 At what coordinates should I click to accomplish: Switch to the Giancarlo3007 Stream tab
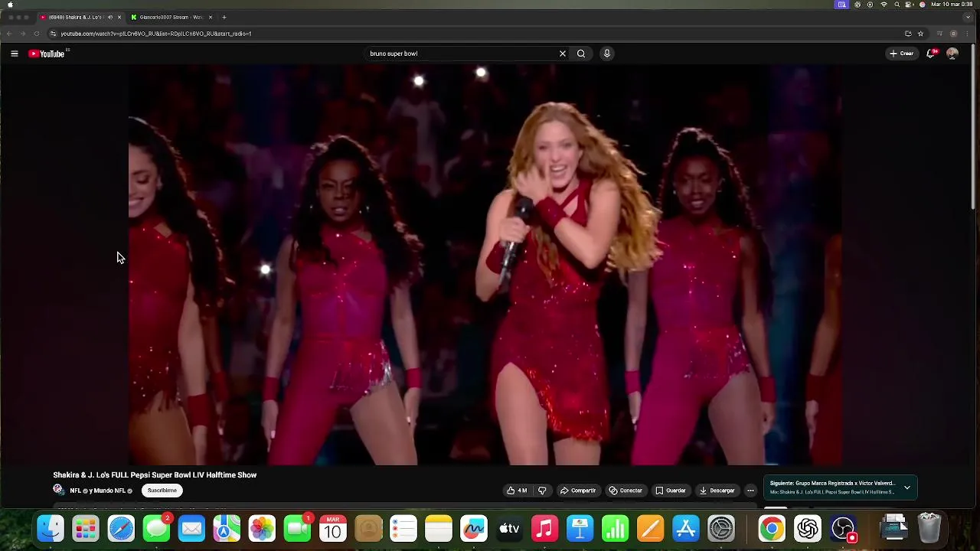pos(171,17)
